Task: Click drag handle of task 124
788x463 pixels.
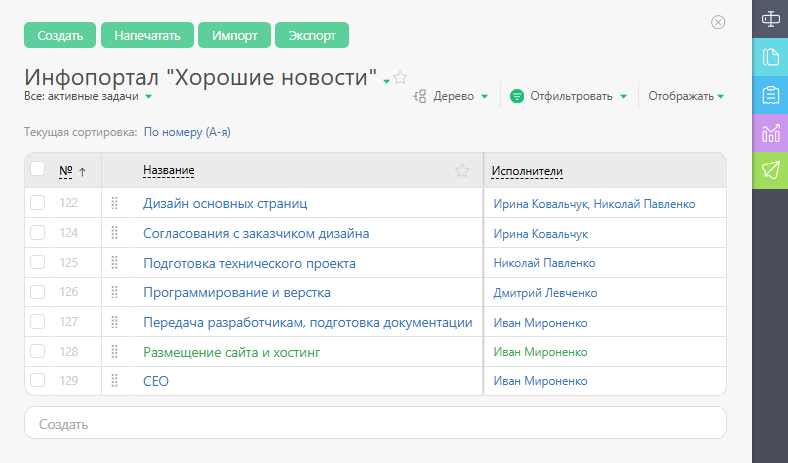Action: point(115,233)
